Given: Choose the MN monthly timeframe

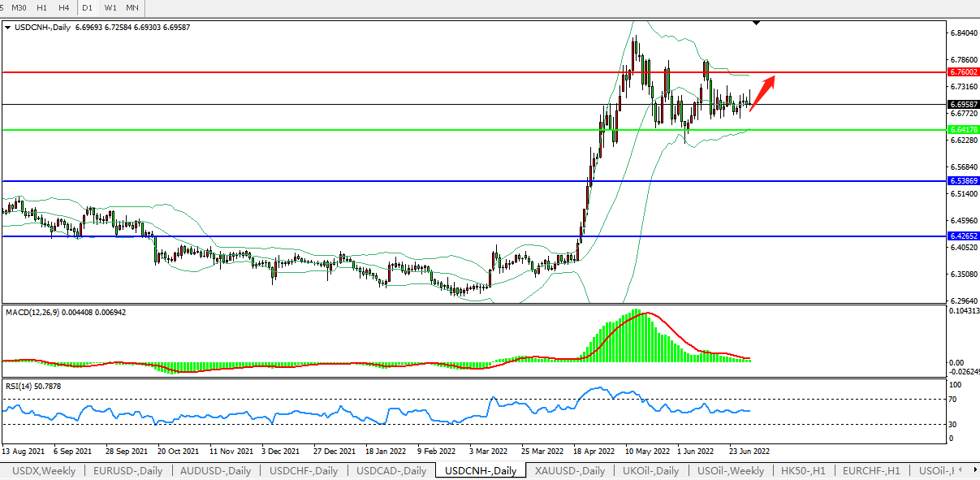Looking at the screenshot, I should (x=132, y=7).
